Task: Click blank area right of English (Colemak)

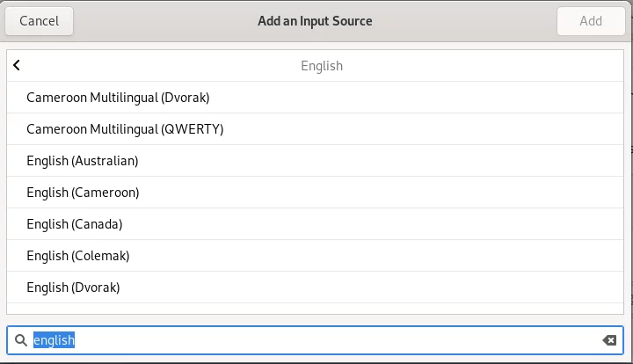Action: click(x=375, y=256)
